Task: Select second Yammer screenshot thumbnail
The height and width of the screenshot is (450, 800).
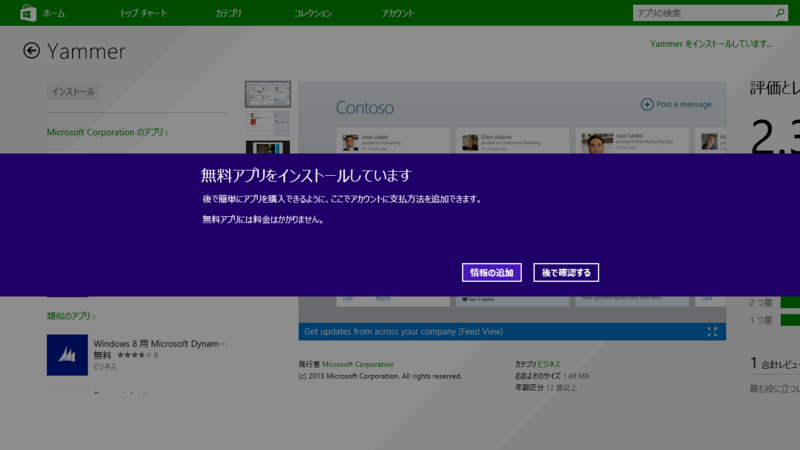Action: coord(268,123)
